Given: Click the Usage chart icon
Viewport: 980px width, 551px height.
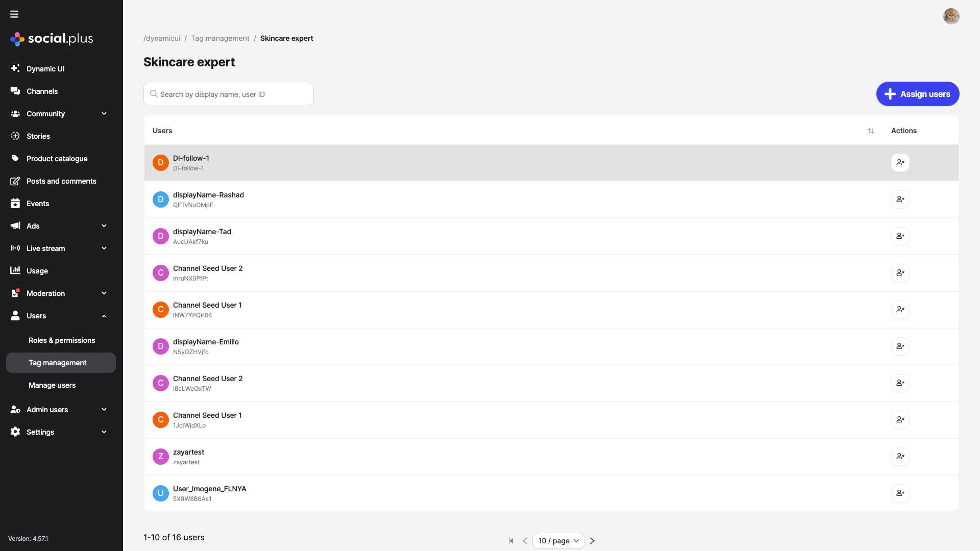Looking at the screenshot, I should (15, 270).
